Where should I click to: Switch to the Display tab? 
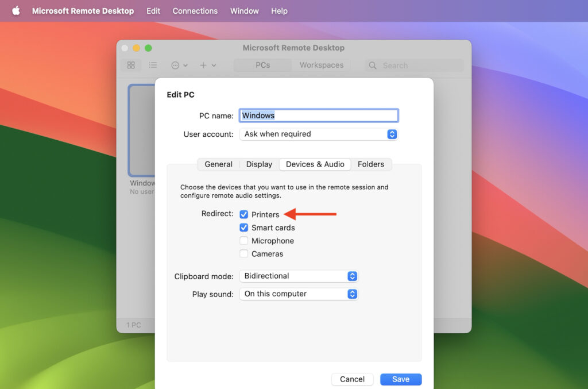[x=258, y=164]
